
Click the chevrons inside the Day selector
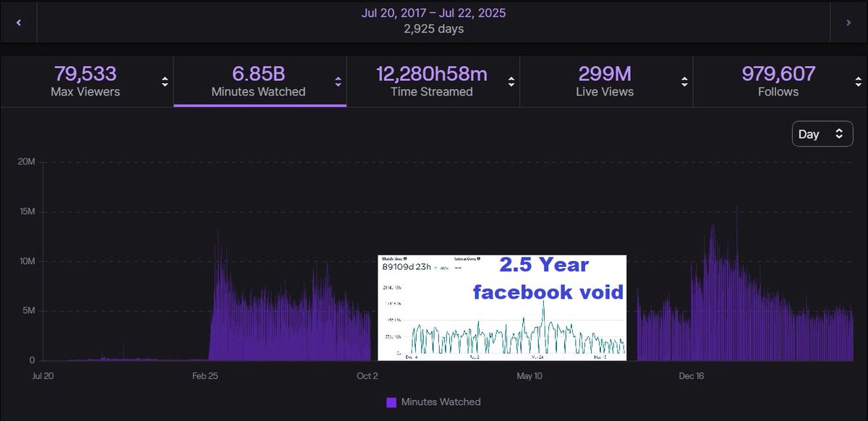coord(839,134)
